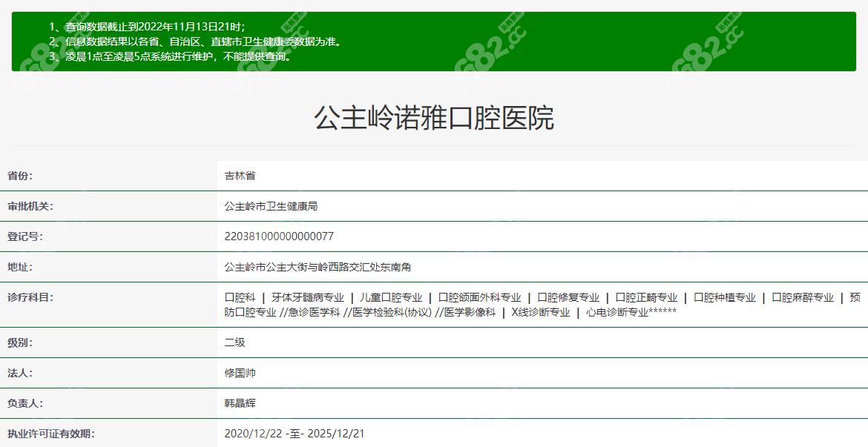The image size is (868, 447).
Task: Select the address 公主岭市公主大街与岭西路交汇处东南角
Action: (x=318, y=267)
